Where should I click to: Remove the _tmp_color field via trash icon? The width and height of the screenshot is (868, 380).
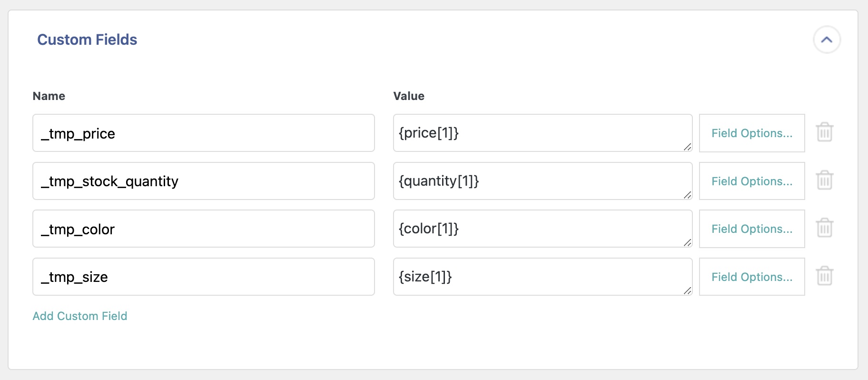tap(824, 228)
